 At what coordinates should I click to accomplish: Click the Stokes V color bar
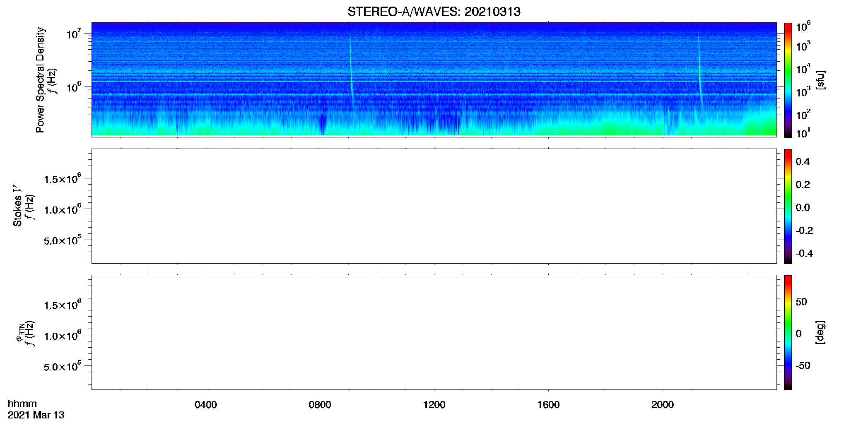tap(788, 206)
